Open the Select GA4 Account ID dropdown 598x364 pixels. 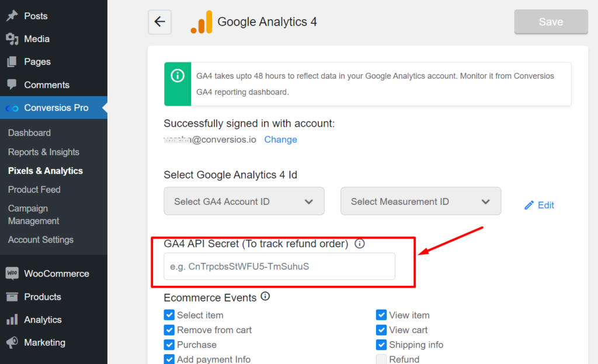[244, 201]
